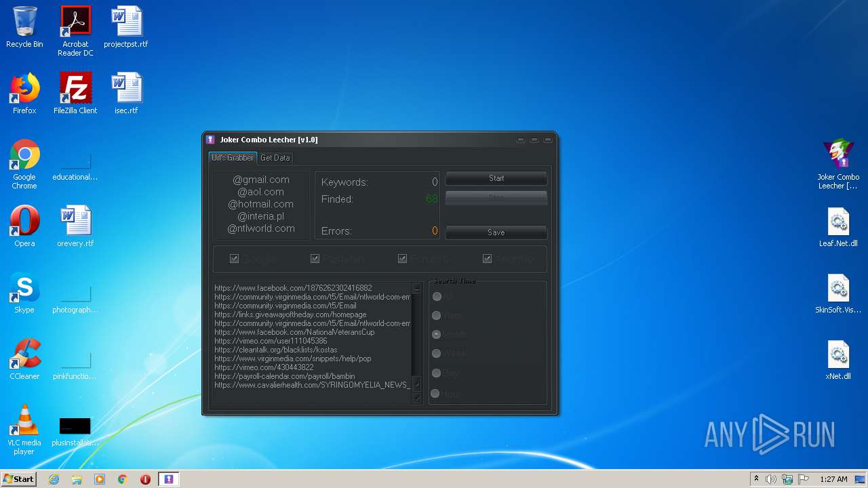Launch Skype from the desktop

(x=24, y=293)
